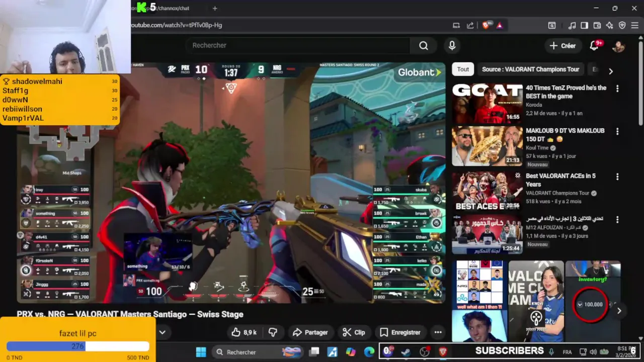Open Windows Start menu

click(x=201, y=352)
